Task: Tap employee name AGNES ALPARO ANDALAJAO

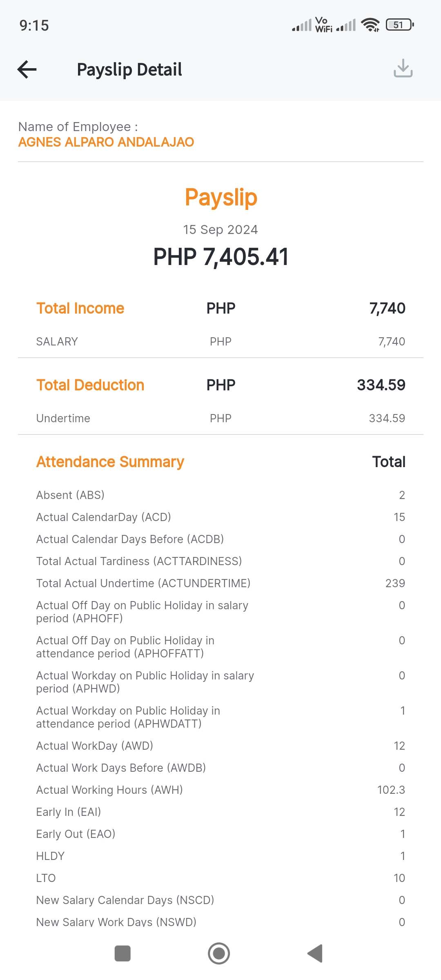Action: (x=106, y=142)
